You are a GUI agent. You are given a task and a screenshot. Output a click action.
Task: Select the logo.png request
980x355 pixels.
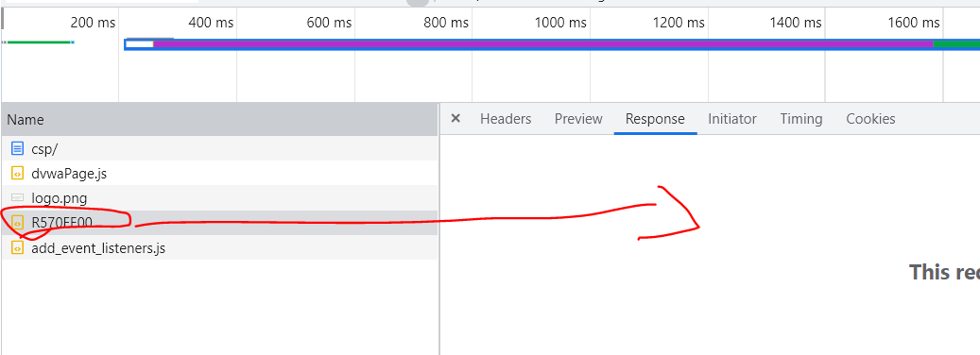coord(219,198)
